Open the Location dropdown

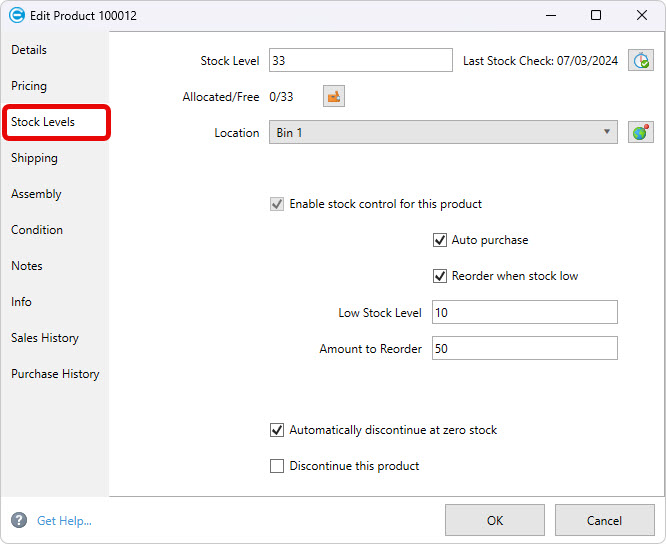pyautogui.click(x=442, y=133)
